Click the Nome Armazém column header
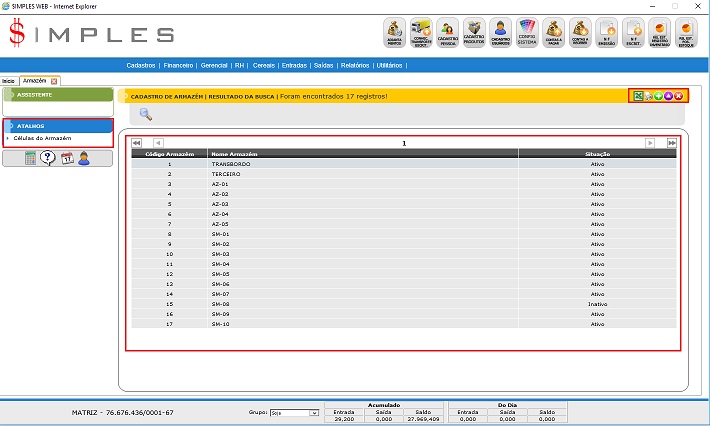Viewport: 710px width, 426px height. [229, 154]
